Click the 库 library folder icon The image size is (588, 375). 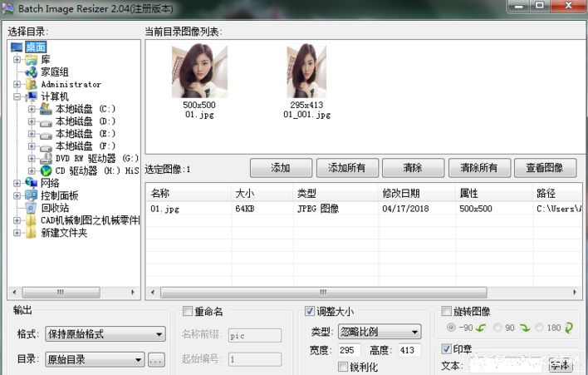32,60
